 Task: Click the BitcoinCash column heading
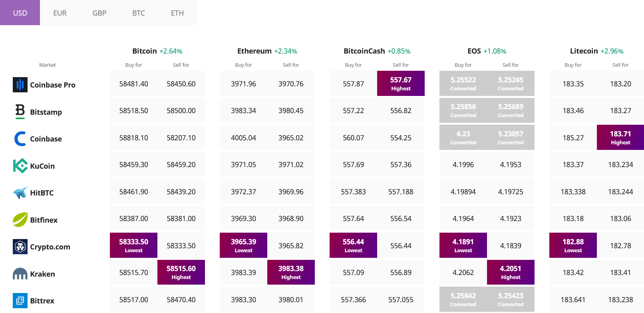point(364,51)
